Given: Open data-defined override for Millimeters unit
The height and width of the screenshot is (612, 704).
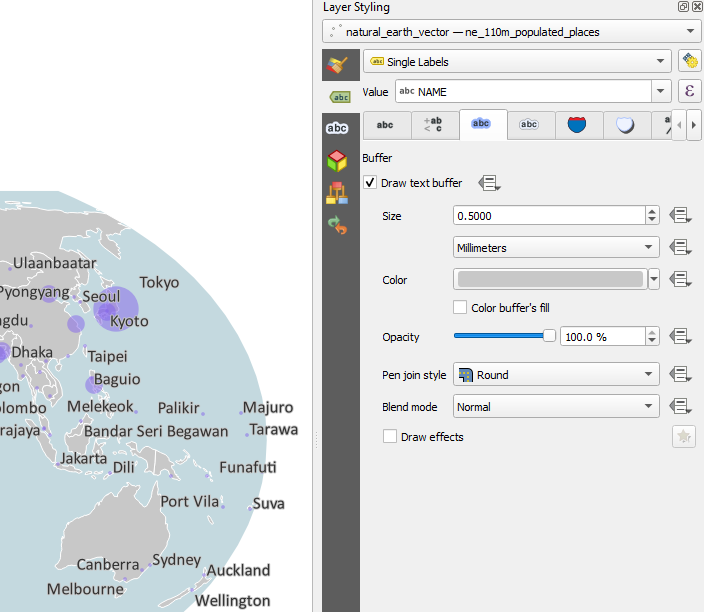Looking at the screenshot, I should coord(681,247).
